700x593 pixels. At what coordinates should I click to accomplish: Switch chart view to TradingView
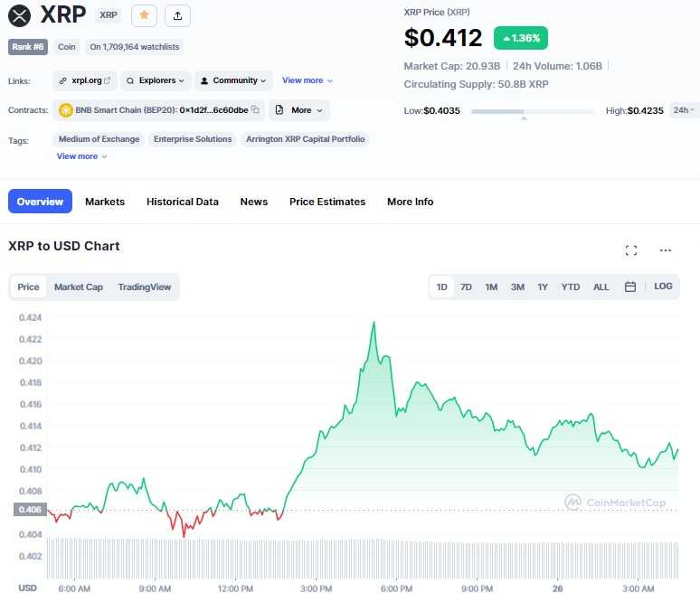click(x=145, y=287)
